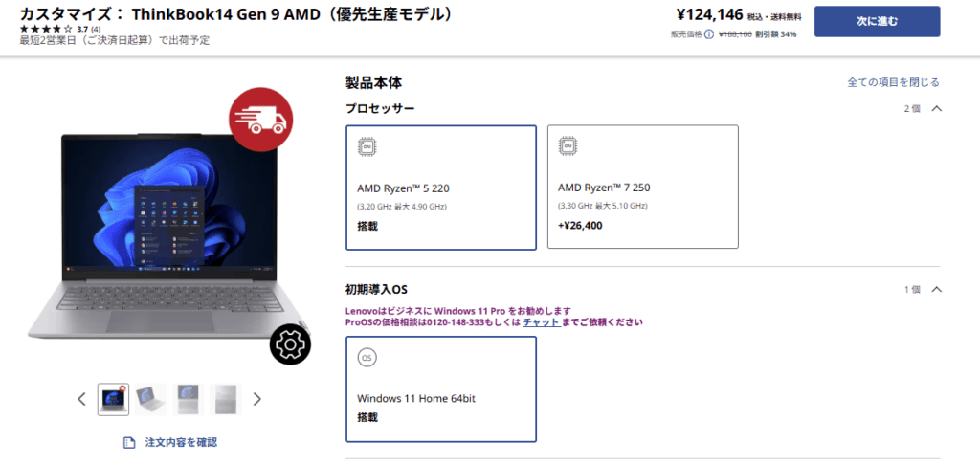This screenshot has height=465, width=980.
Task: Click the red express delivery truck badge
Action: (260, 120)
